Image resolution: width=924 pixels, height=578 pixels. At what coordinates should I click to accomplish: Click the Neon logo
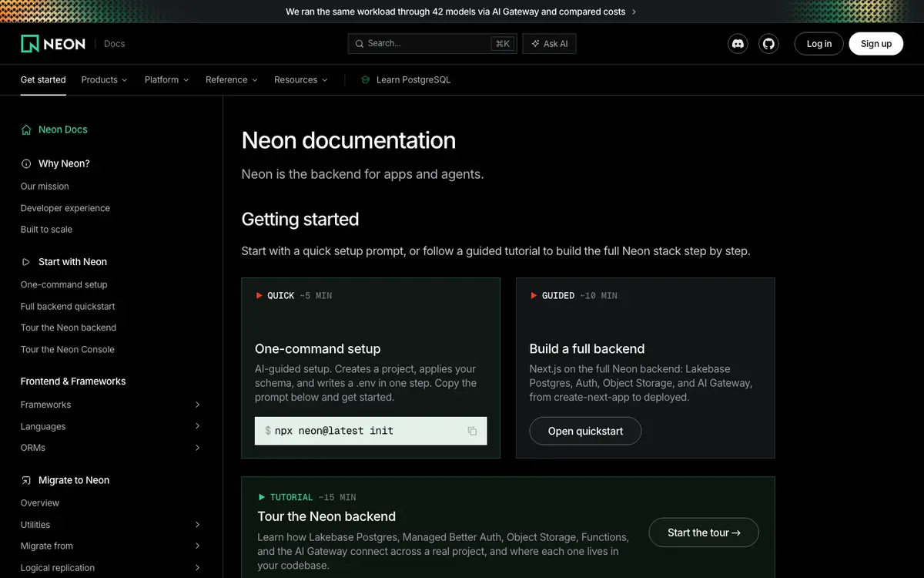pos(53,44)
